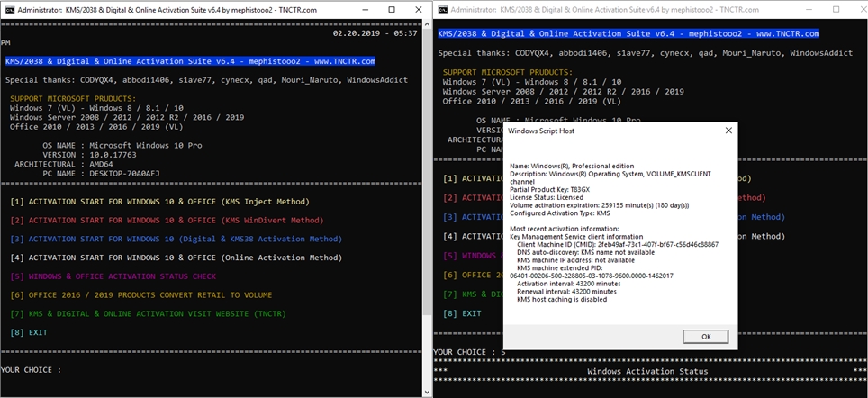Click the Activation interval: 43200 minutes line

[x=568, y=284]
